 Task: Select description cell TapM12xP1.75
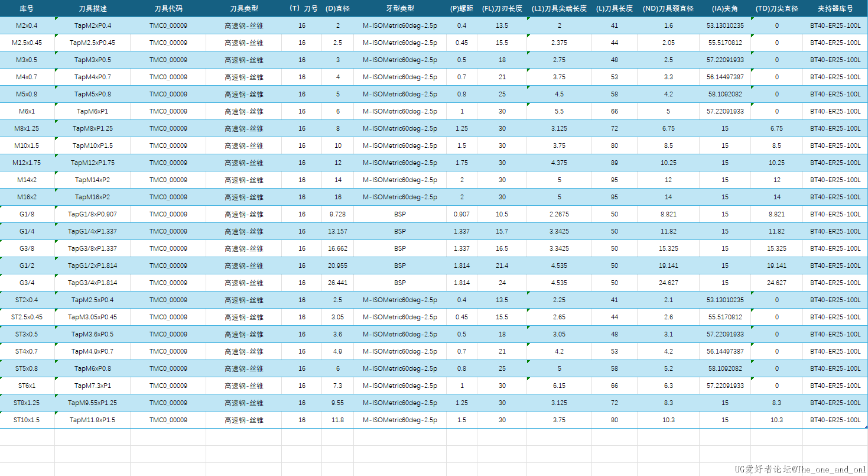92,163
